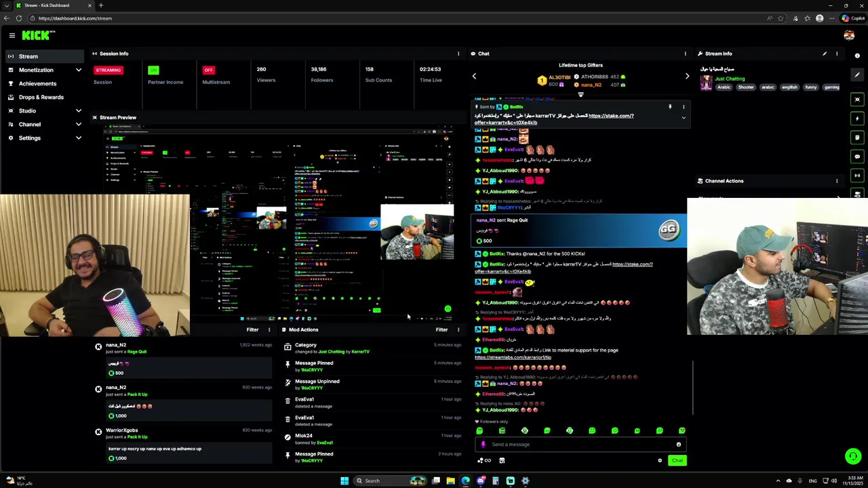Insert the last green Kick emote in the row

click(x=682, y=431)
